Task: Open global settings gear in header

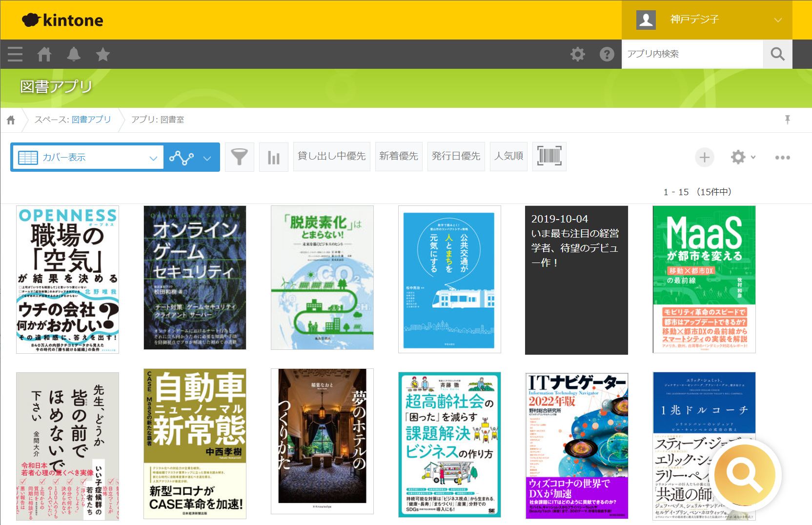Action: click(578, 54)
